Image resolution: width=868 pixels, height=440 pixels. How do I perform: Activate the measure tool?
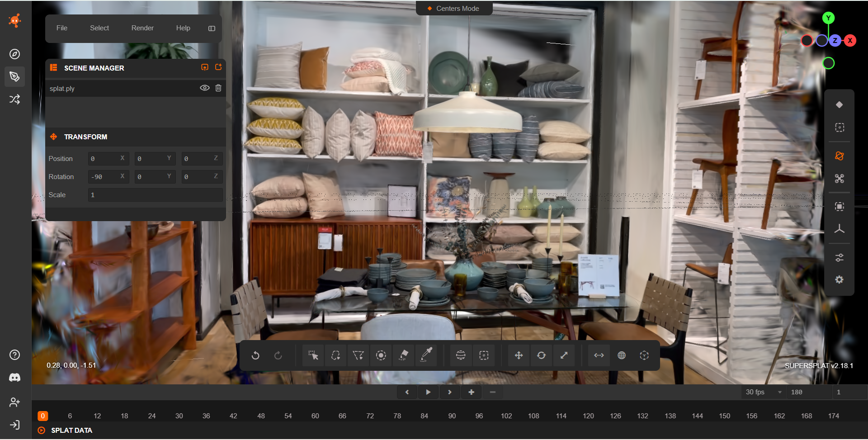599,356
